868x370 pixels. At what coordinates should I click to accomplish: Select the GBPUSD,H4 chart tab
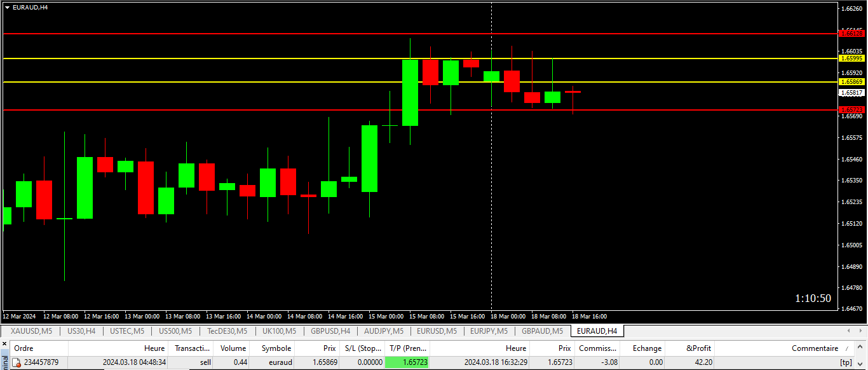pyautogui.click(x=330, y=331)
